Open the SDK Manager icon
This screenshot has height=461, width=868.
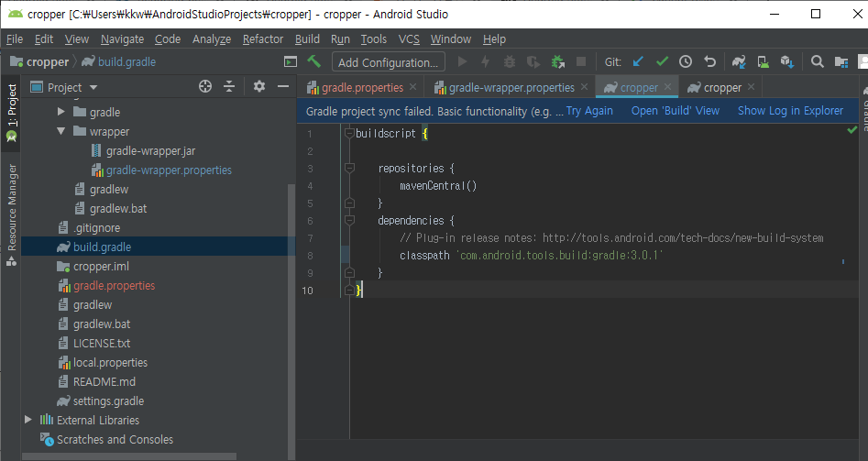pyautogui.click(x=787, y=62)
